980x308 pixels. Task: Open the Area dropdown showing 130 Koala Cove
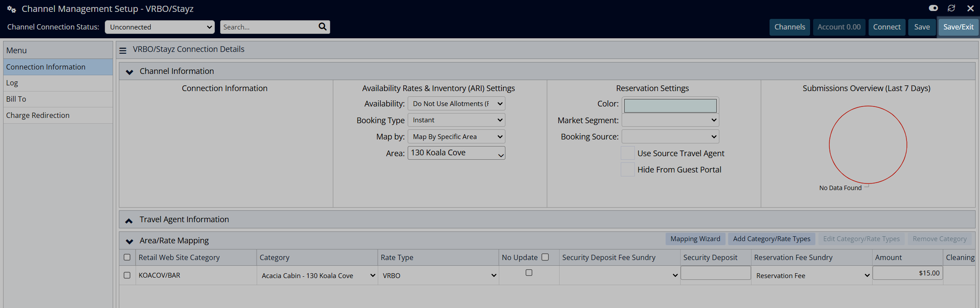point(457,153)
